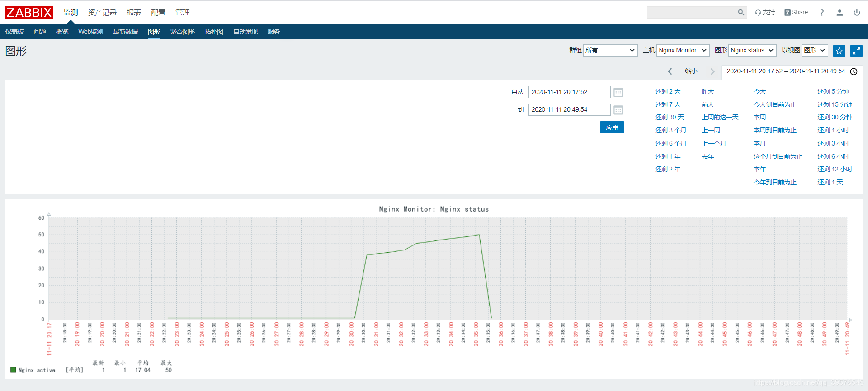
Task: Select 还剩 7 天 time range
Action: coord(668,104)
